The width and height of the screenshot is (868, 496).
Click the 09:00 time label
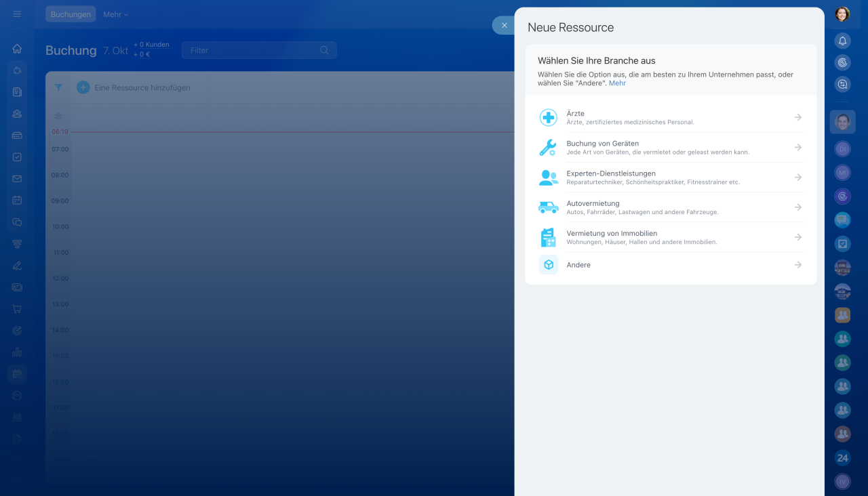point(60,201)
